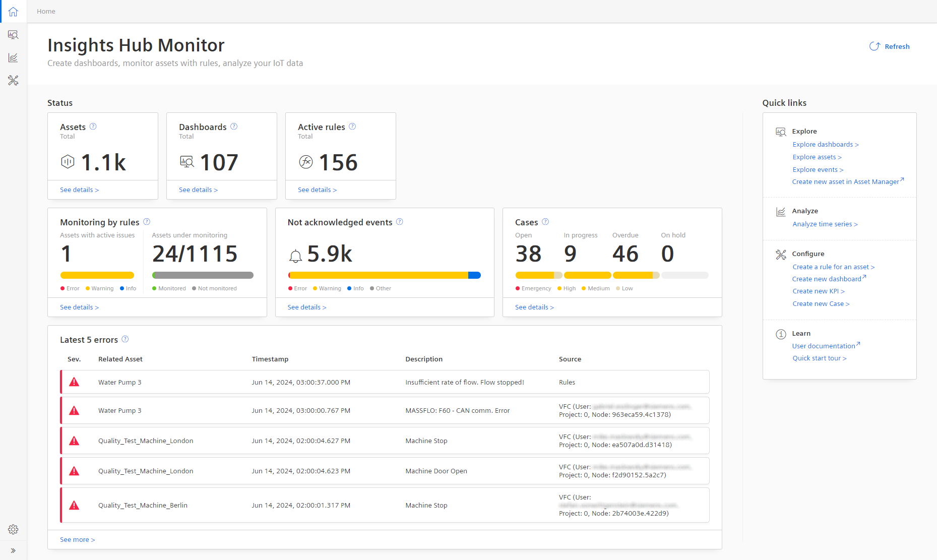Show help for Assets card

(93, 127)
